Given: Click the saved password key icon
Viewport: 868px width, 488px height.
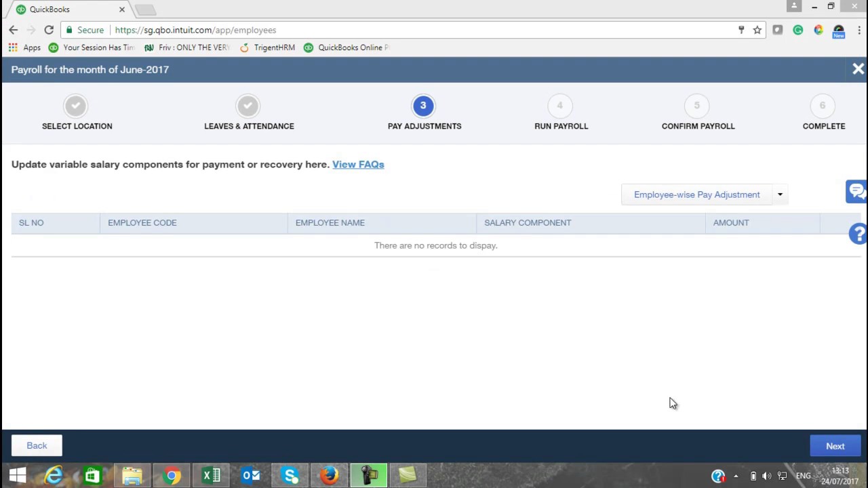Looking at the screenshot, I should (x=741, y=30).
